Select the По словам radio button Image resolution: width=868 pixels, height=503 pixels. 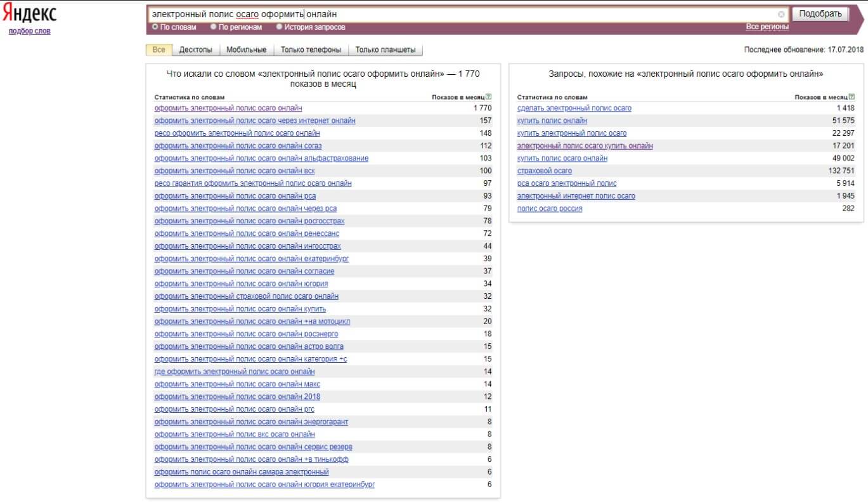click(155, 27)
